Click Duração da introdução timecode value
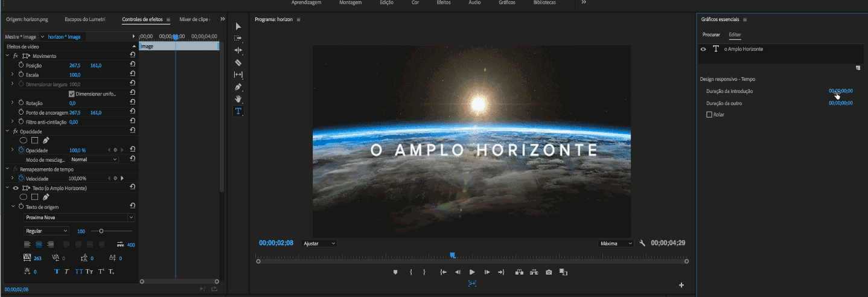868x297 pixels. pyautogui.click(x=841, y=91)
